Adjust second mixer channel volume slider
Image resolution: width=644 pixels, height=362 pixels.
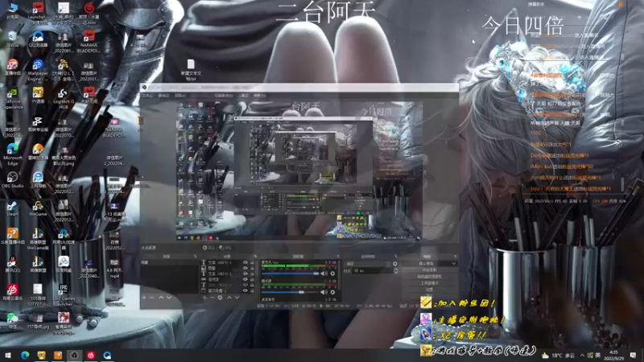coord(291,292)
